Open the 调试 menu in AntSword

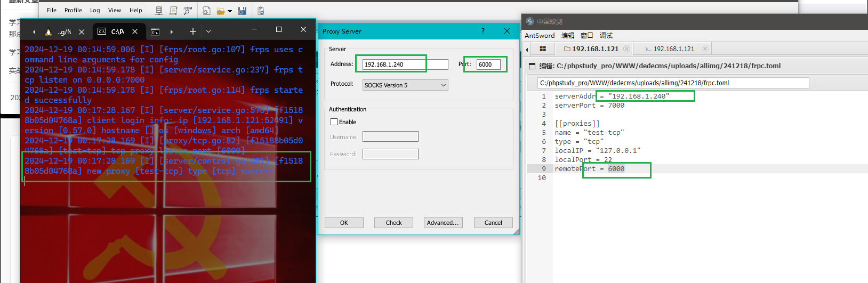coord(606,35)
